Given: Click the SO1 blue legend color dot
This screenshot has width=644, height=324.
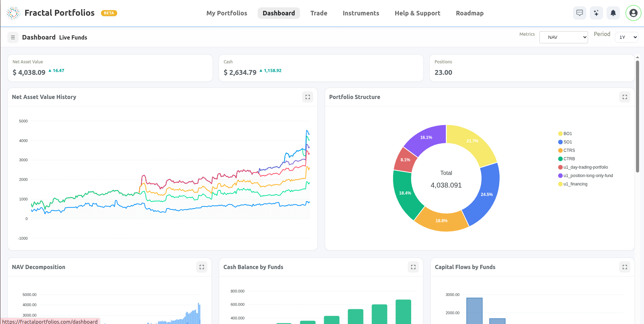Looking at the screenshot, I should 560,142.
